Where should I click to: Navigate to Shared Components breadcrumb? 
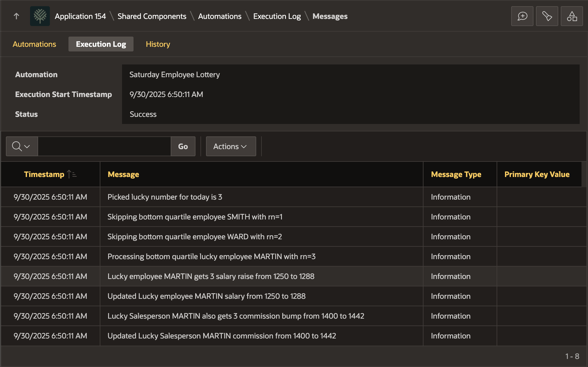(x=152, y=16)
